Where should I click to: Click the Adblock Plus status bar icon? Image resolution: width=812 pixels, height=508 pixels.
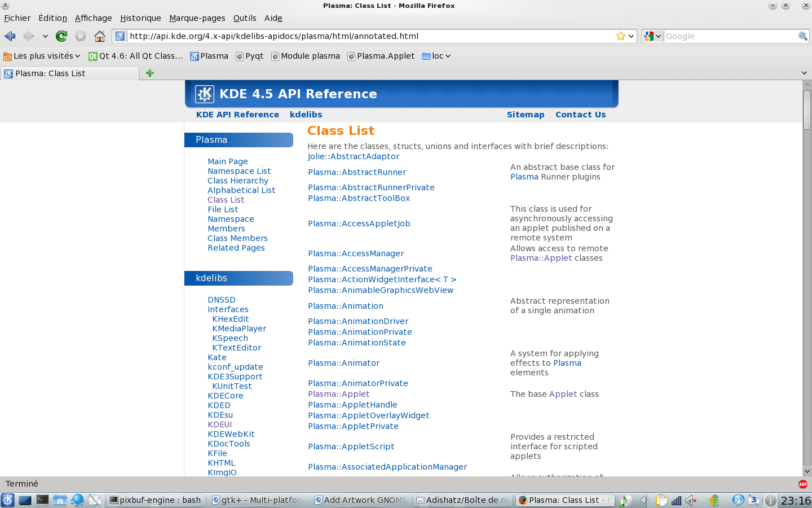coord(803,484)
